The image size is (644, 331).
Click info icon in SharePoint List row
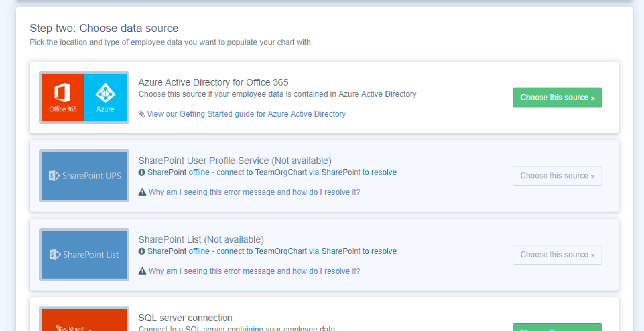pyautogui.click(x=142, y=251)
